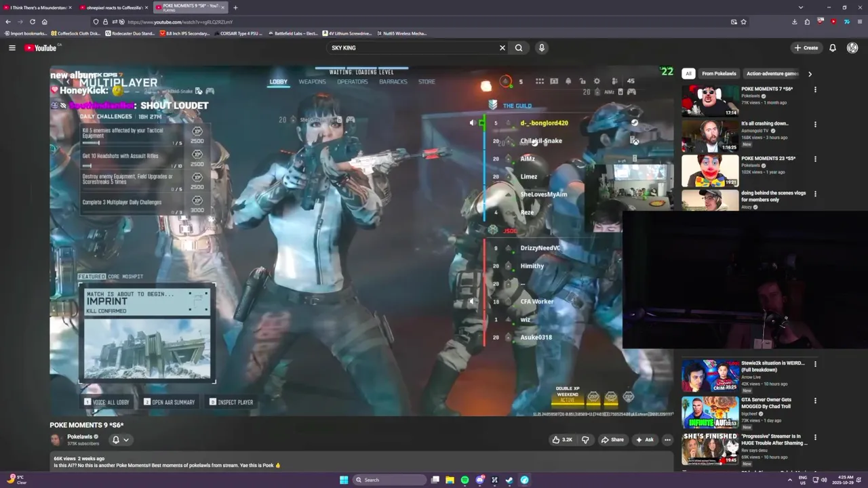The image size is (868, 488).
Task: Click the video player to pause
Action: [x=361, y=241]
